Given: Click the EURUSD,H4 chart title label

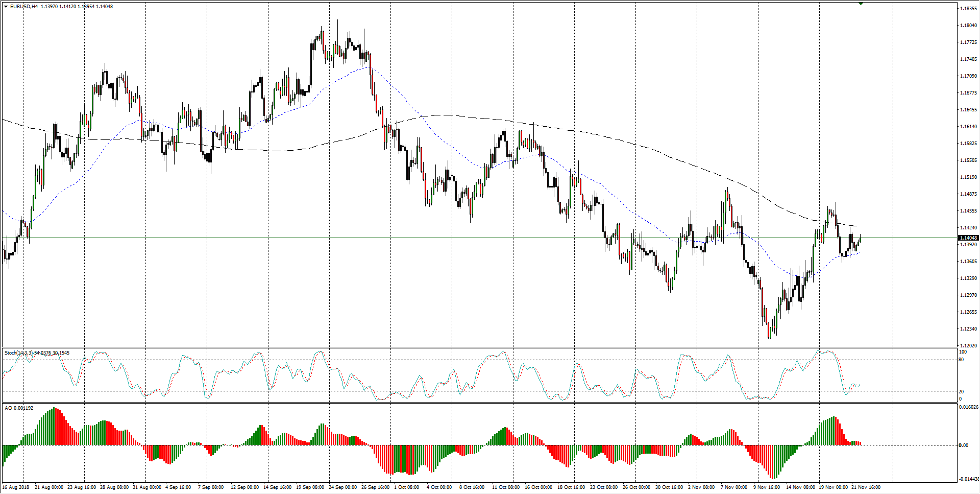Looking at the screenshot, I should click(x=20, y=7).
